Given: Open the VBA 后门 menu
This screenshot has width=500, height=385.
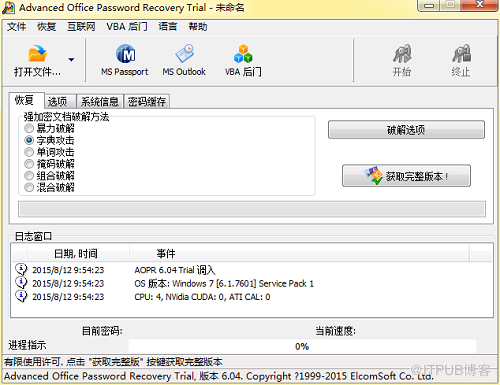Looking at the screenshot, I should tap(127, 27).
